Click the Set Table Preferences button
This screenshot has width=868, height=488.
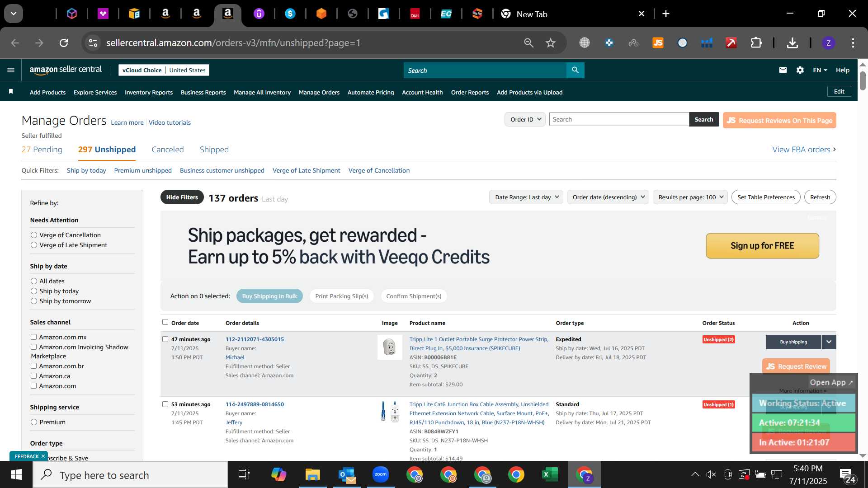click(766, 197)
